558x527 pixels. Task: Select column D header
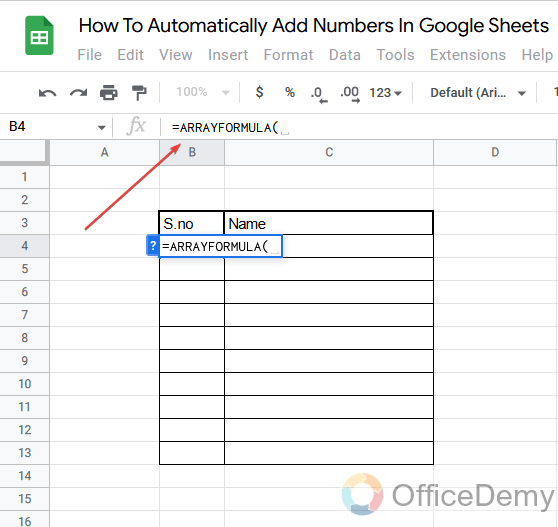[495, 152]
